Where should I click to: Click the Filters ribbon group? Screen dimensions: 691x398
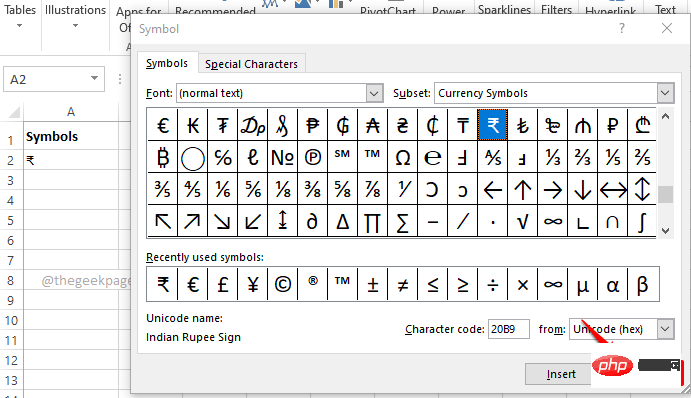tap(556, 10)
